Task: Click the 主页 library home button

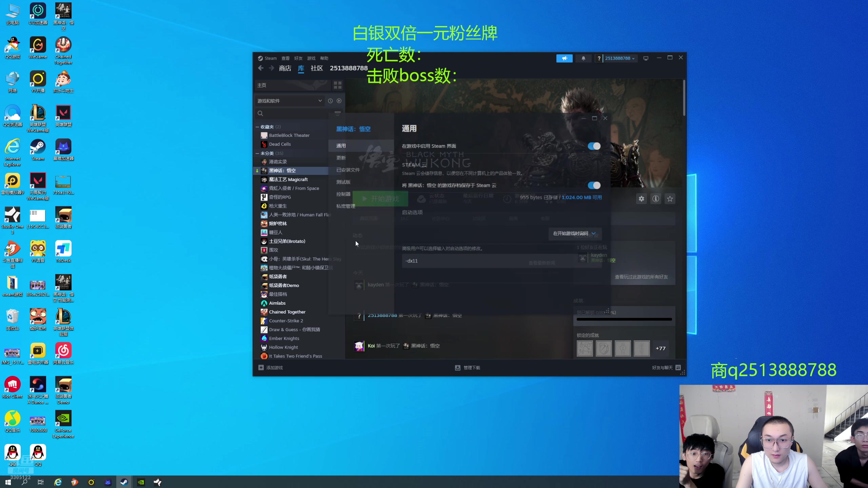Action: pyautogui.click(x=293, y=85)
